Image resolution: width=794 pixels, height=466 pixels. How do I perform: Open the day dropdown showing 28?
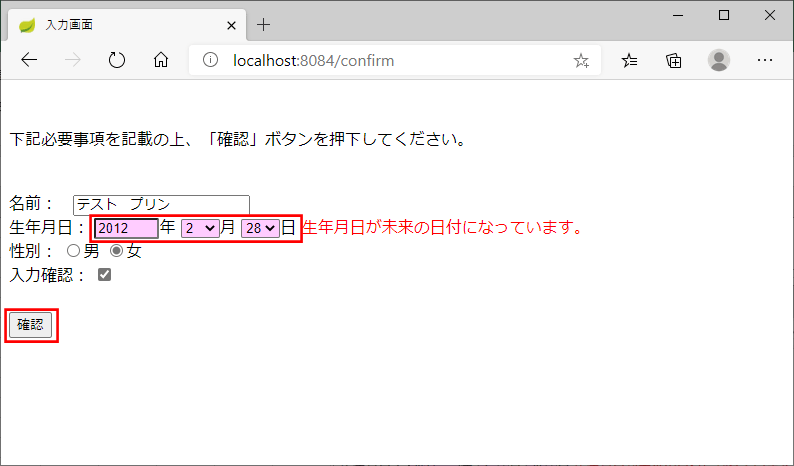(x=260, y=228)
